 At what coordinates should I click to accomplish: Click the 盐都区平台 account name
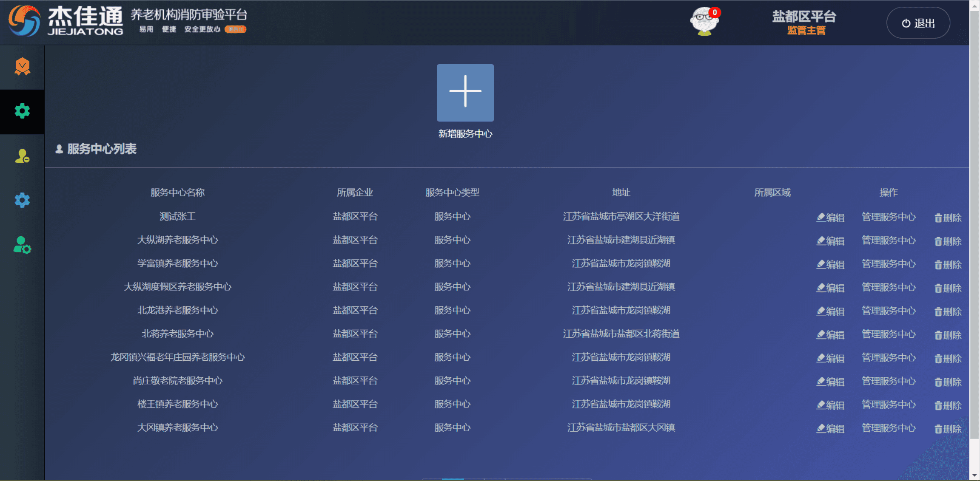pyautogui.click(x=804, y=16)
